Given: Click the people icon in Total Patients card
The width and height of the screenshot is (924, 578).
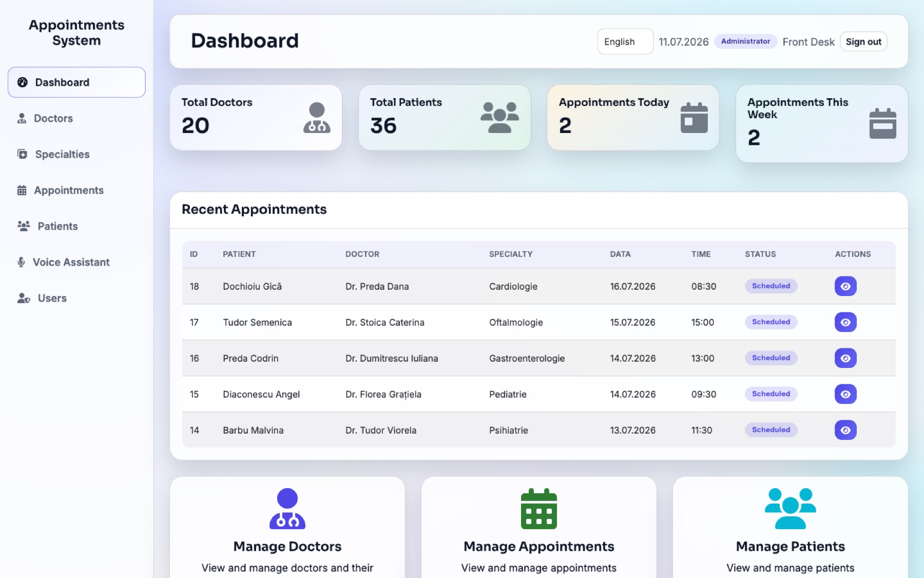Looking at the screenshot, I should pos(499,118).
